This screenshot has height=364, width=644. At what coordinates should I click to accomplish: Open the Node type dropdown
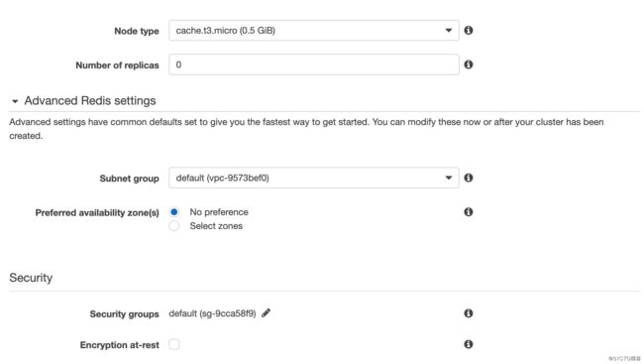coord(314,31)
